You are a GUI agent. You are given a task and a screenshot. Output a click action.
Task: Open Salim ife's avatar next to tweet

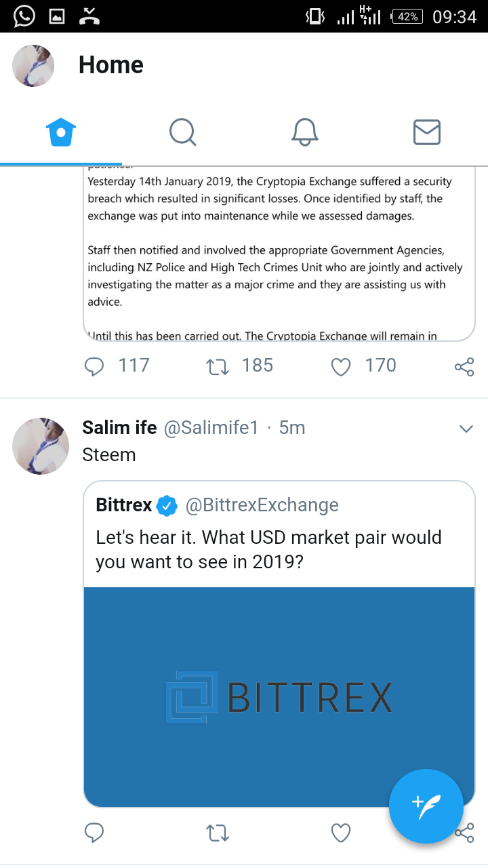41,446
